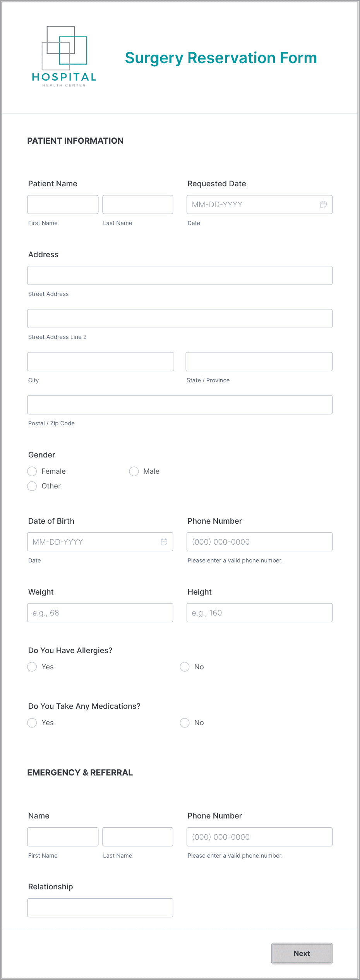The height and width of the screenshot is (980, 360).
Task: Select No for allergies question
Action: point(185,667)
